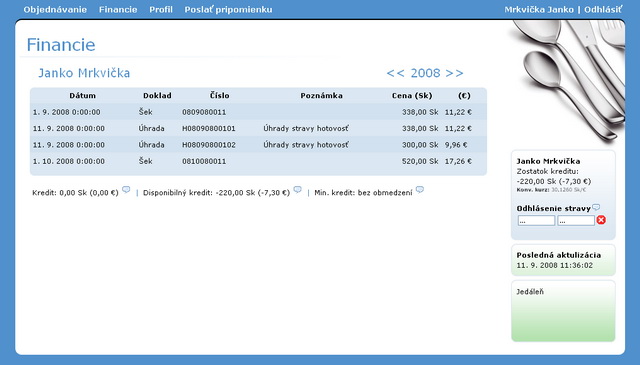
Task: Open the Profil menu item
Action: tap(161, 9)
